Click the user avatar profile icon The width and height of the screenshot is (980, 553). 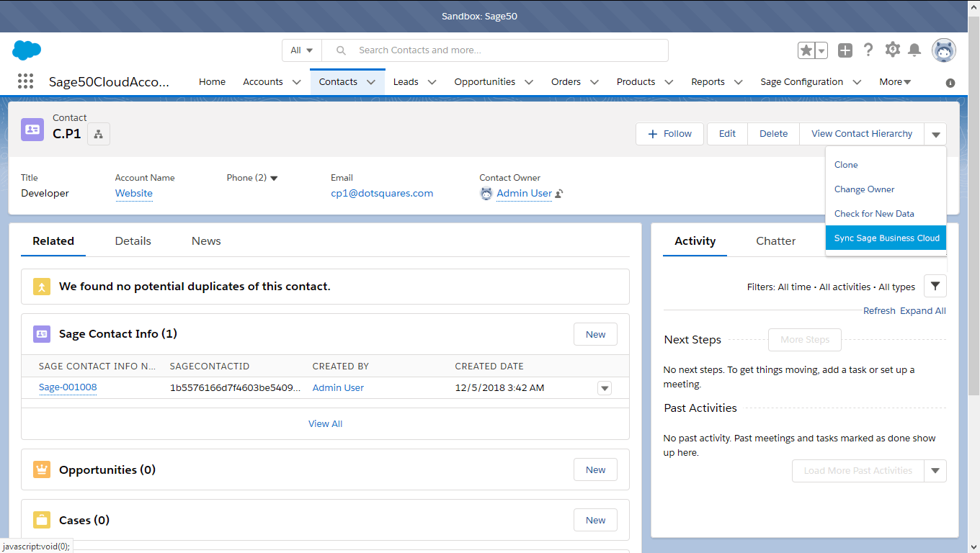pyautogui.click(x=944, y=50)
